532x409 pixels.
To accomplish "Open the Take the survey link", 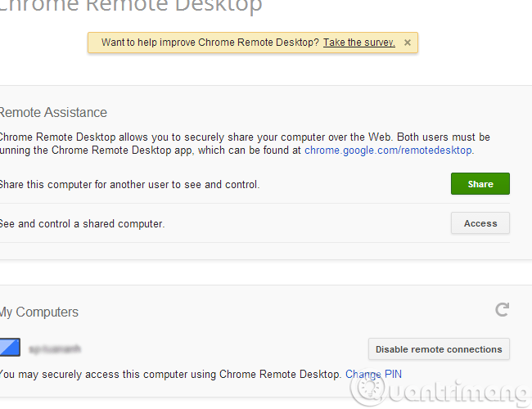I will pyautogui.click(x=359, y=43).
